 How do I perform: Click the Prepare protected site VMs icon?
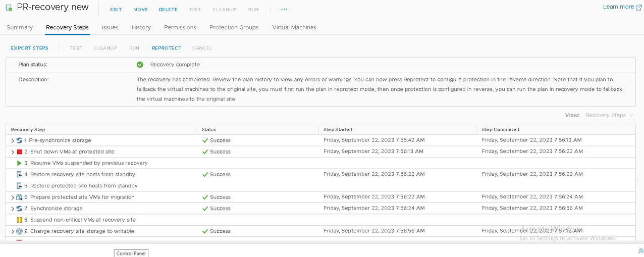tap(19, 197)
